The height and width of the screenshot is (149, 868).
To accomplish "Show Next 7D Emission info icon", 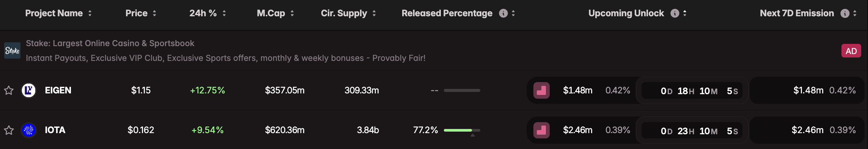I will tap(845, 13).
